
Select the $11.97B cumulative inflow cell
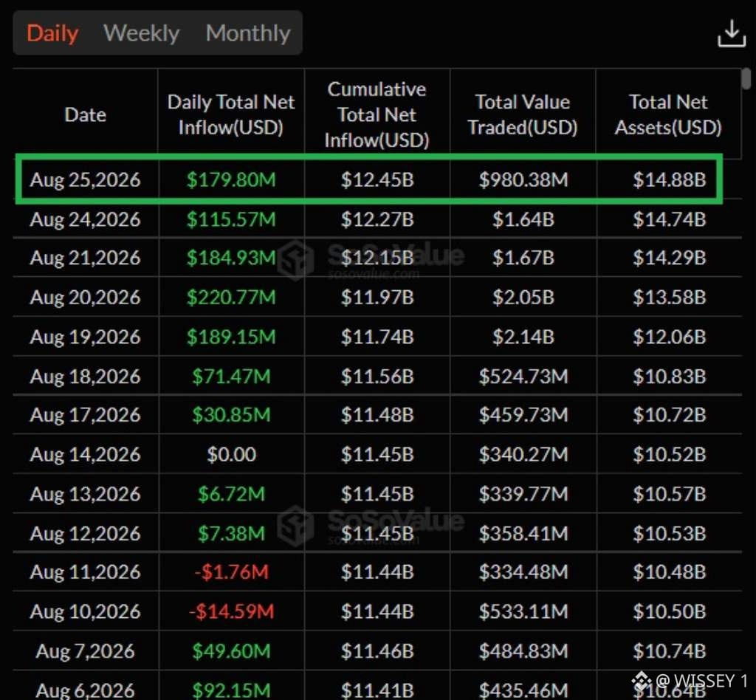[x=377, y=298]
